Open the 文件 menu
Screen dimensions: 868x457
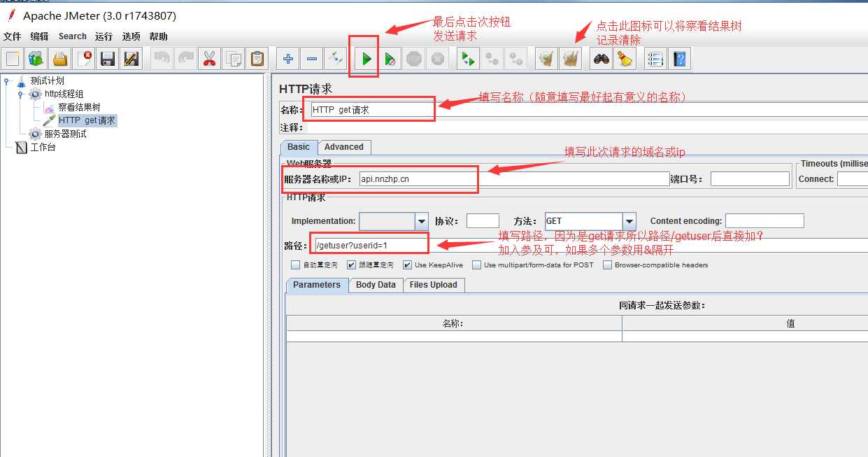pyautogui.click(x=12, y=36)
